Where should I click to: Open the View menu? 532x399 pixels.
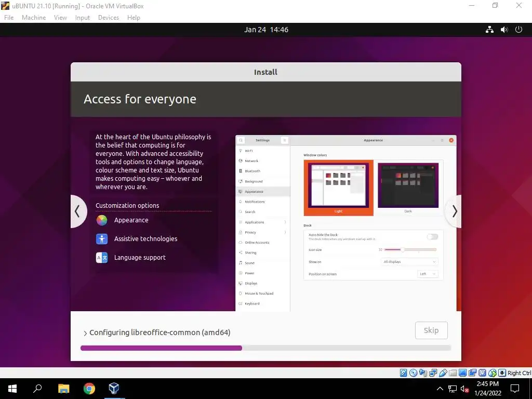(60, 18)
